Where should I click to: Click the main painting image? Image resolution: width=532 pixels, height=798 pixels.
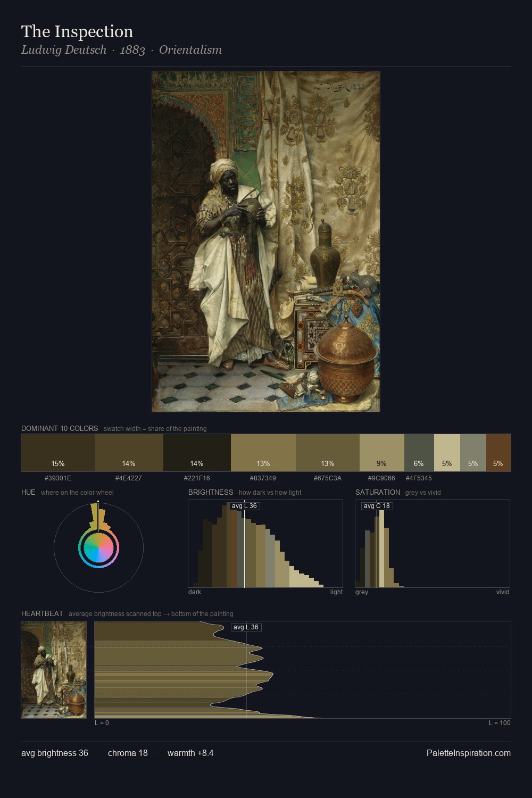click(x=266, y=242)
